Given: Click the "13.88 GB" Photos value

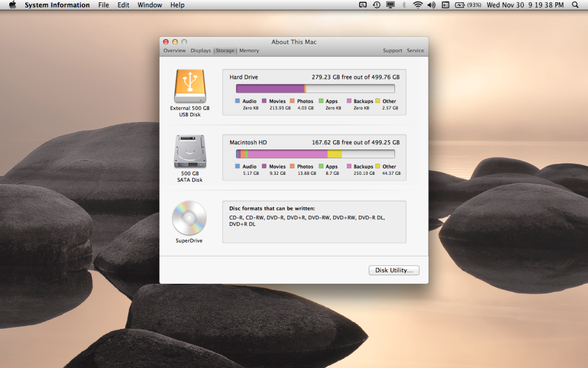Looking at the screenshot, I should 307,173.
